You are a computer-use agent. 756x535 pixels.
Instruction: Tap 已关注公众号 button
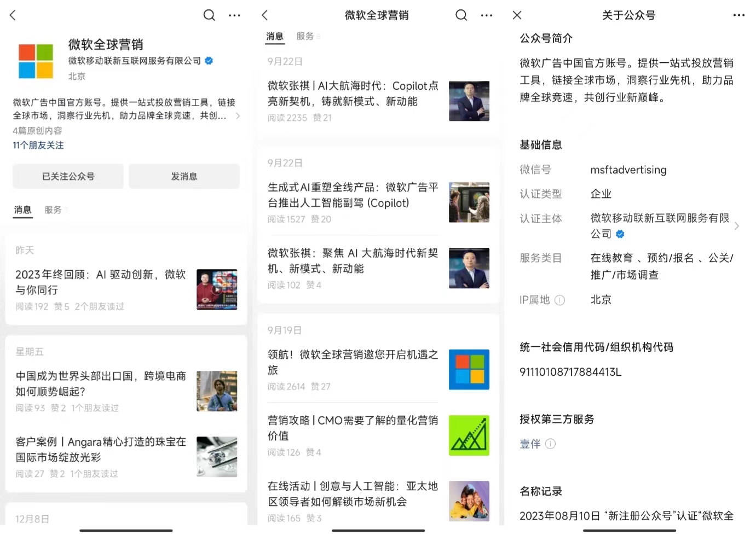(x=68, y=176)
